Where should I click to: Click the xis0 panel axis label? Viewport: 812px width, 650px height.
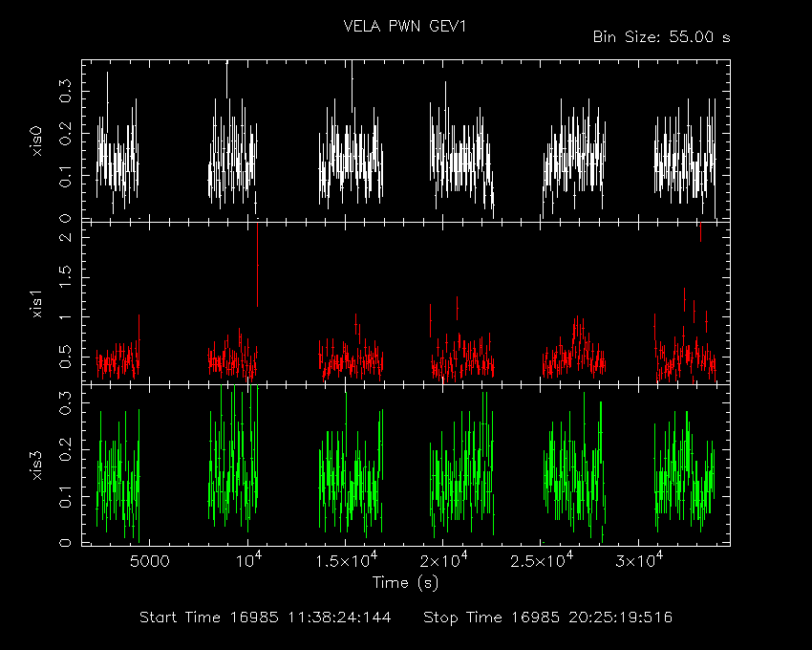36,142
